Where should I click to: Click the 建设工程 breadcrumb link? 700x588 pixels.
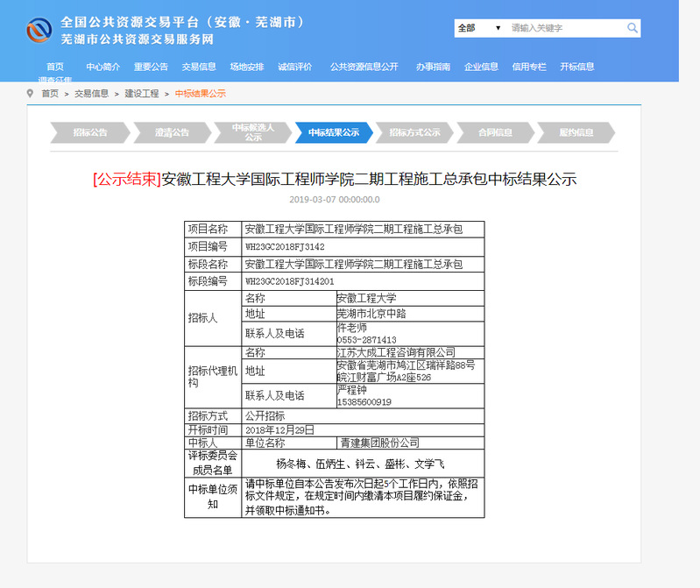coord(142,94)
